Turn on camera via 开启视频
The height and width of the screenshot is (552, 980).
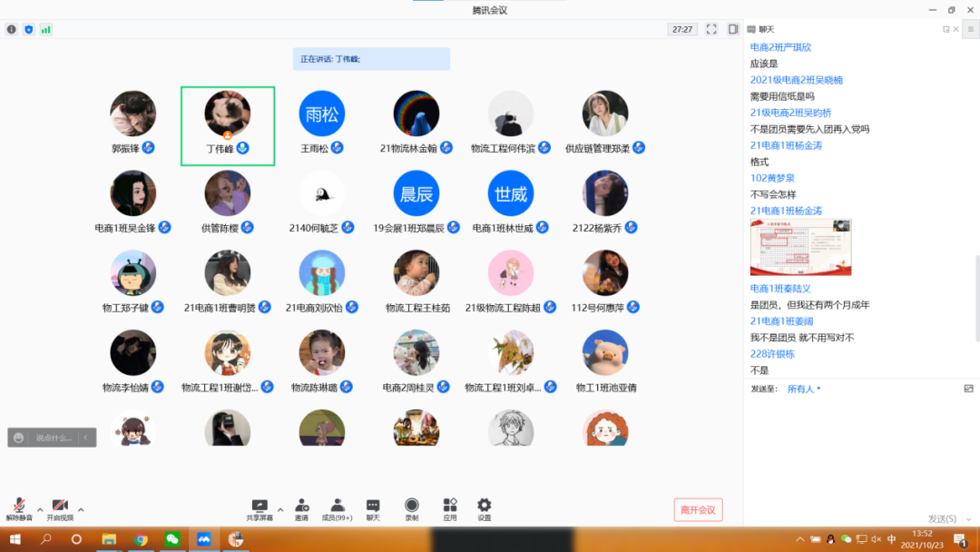point(60,507)
